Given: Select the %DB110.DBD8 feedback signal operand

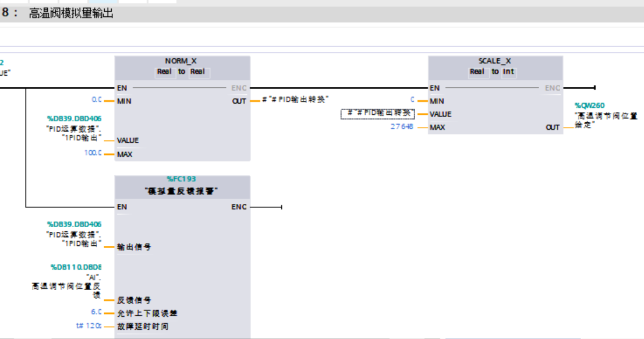Looking at the screenshot, I should click(x=76, y=267).
